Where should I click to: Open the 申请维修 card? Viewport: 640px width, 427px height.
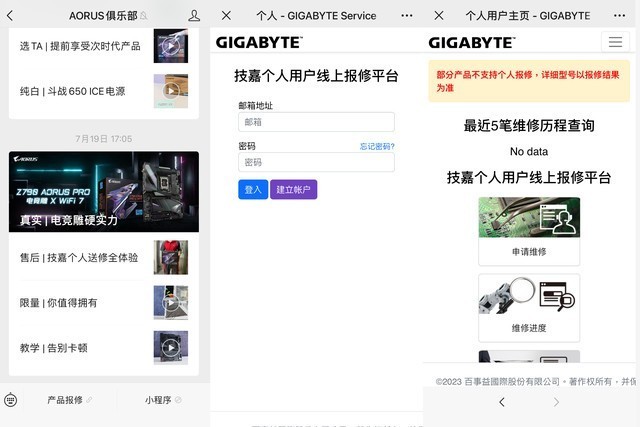click(529, 231)
